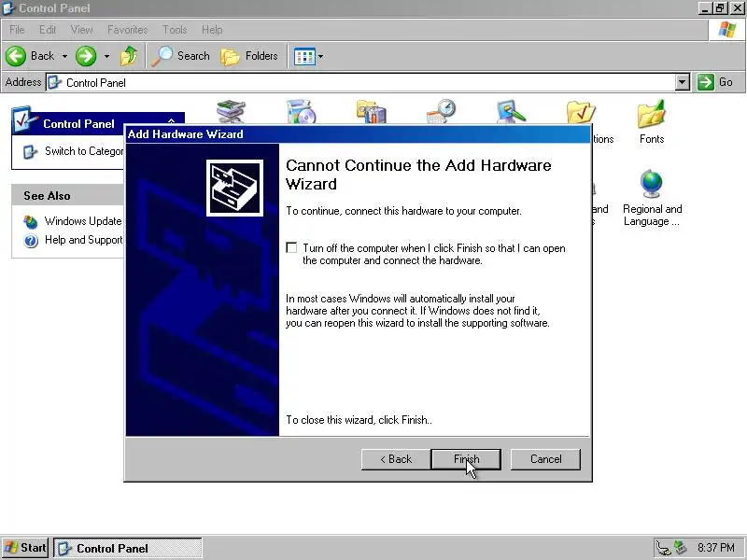
Task: Open the Date and Time icon
Action: point(441,112)
